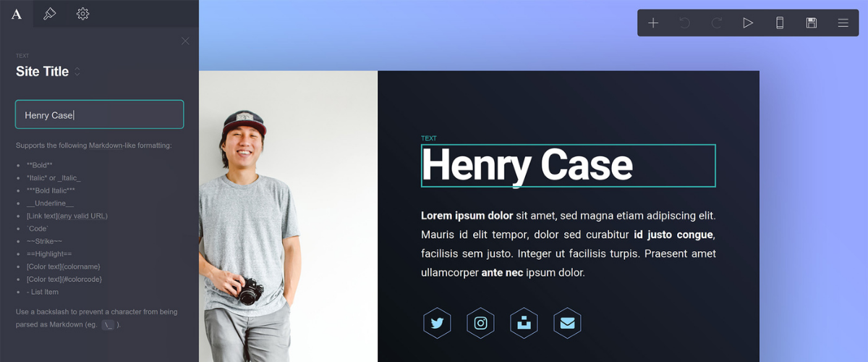This screenshot has width=868, height=362.
Task: Save the site with the floppy disk icon
Action: click(812, 23)
